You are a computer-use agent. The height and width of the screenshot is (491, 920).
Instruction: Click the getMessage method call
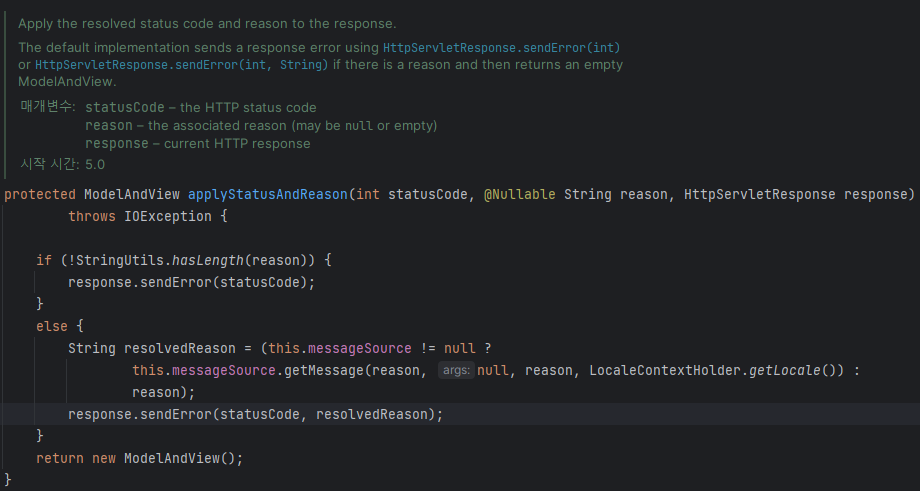click(x=324, y=371)
